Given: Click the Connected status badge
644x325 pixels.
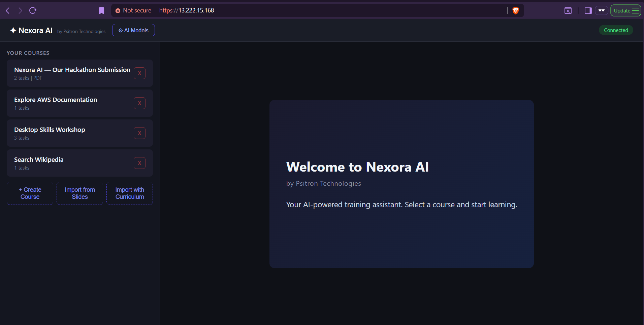Looking at the screenshot, I should [616, 30].
